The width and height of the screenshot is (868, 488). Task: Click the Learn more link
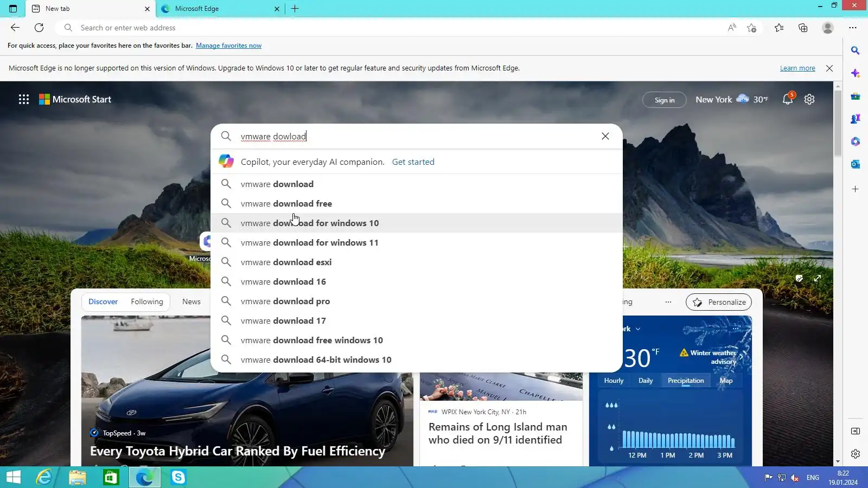797,68
